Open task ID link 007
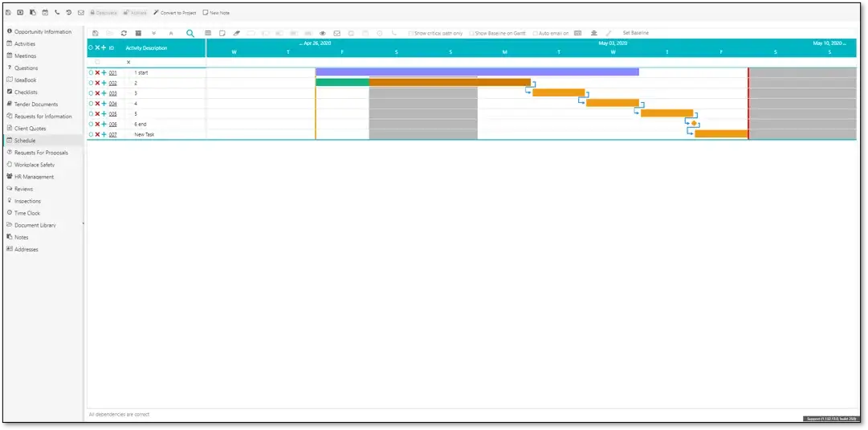Screen dimensions: 868x430 pos(113,134)
